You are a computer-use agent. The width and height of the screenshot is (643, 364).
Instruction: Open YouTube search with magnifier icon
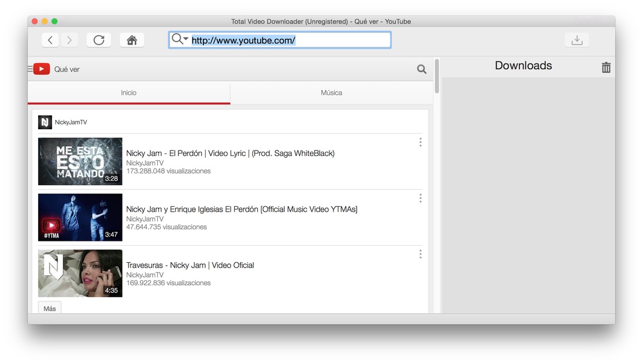tap(422, 69)
